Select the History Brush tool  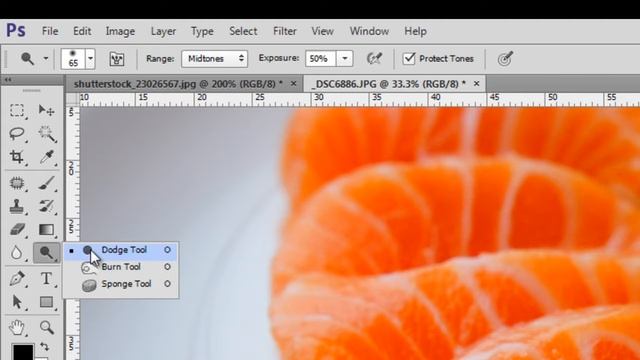pyautogui.click(x=47, y=207)
